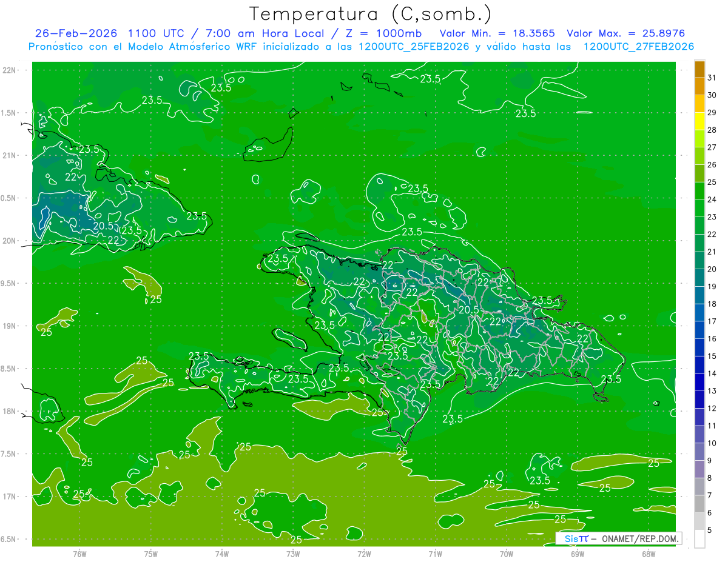Click the 24 value on the color scale
The height and width of the screenshot is (562, 728).
point(712,199)
